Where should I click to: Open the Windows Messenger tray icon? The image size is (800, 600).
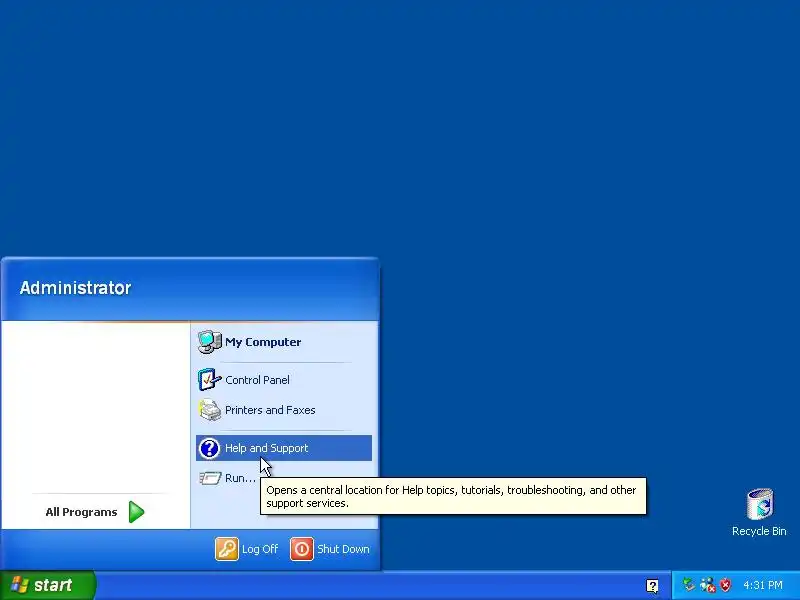point(707,585)
